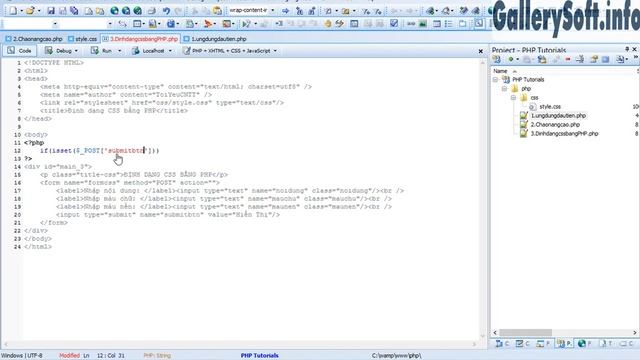Screen dimensions: 640x360
Task: Click the Modified status indicator
Action: (69, 356)
